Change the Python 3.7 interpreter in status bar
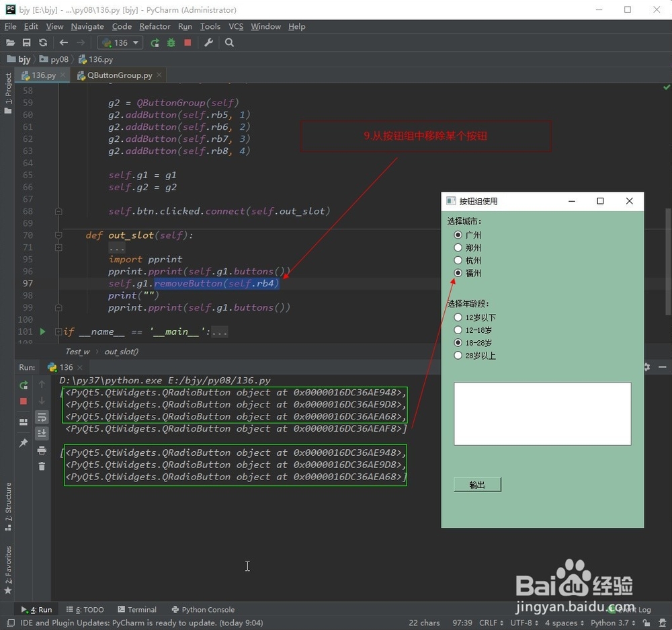The height and width of the screenshot is (630, 672). (x=612, y=623)
